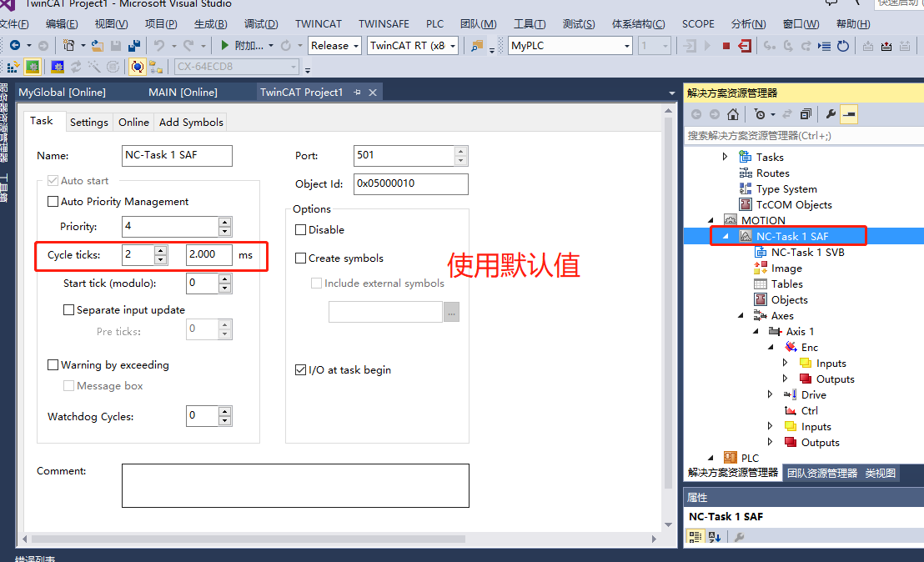The width and height of the screenshot is (924, 562).
Task: Increment the Cycle ticks spinner up
Action: pyautogui.click(x=160, y=250)
